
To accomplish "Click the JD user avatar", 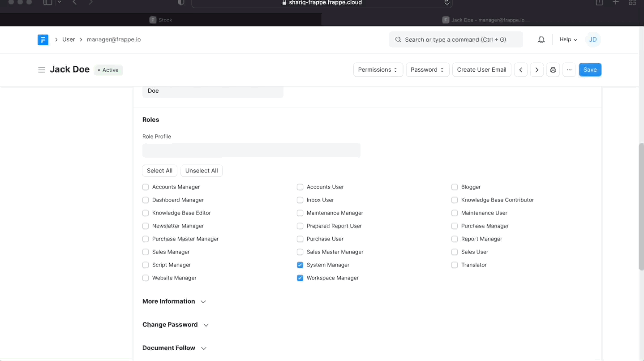I will [593, 40].
